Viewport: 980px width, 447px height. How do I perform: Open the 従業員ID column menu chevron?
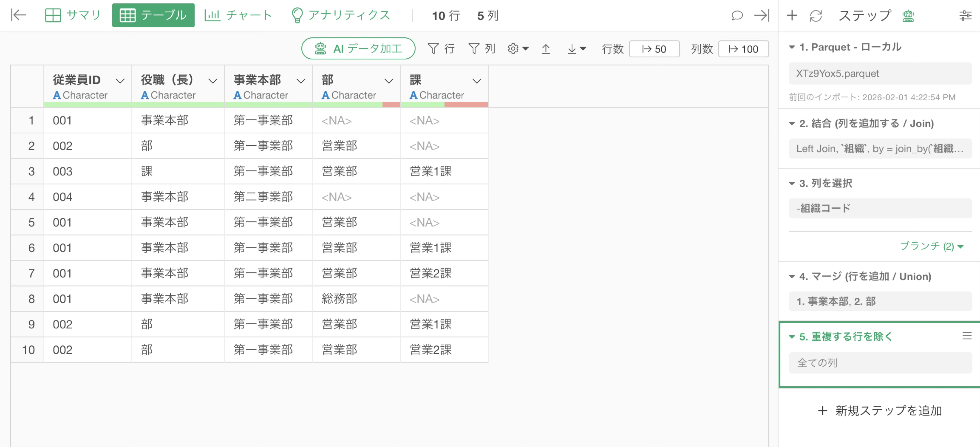point(120,81)
